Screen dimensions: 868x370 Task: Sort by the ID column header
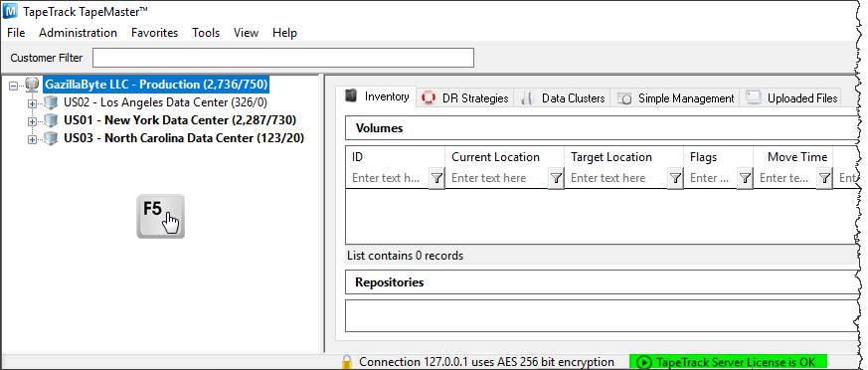[x=396, y=157]
